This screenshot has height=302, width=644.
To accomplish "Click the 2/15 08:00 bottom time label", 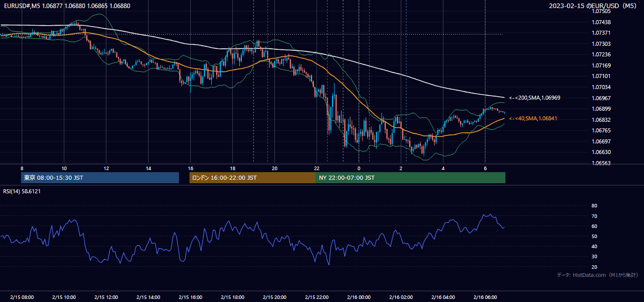I will [22, 297].
